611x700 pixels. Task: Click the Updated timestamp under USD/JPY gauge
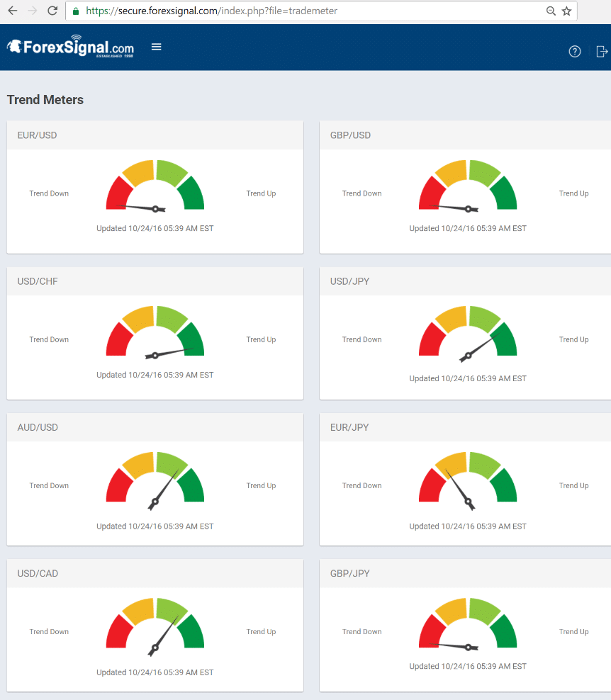click(x=468, y=378)
